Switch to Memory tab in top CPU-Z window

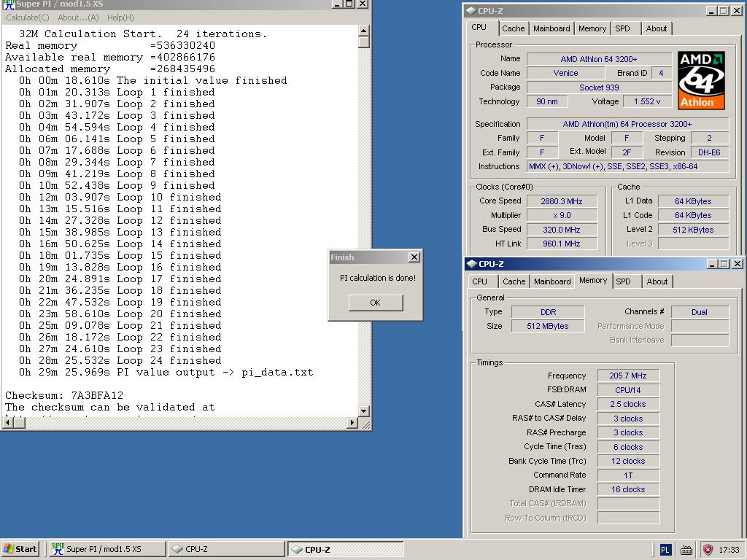pos(592,28)
